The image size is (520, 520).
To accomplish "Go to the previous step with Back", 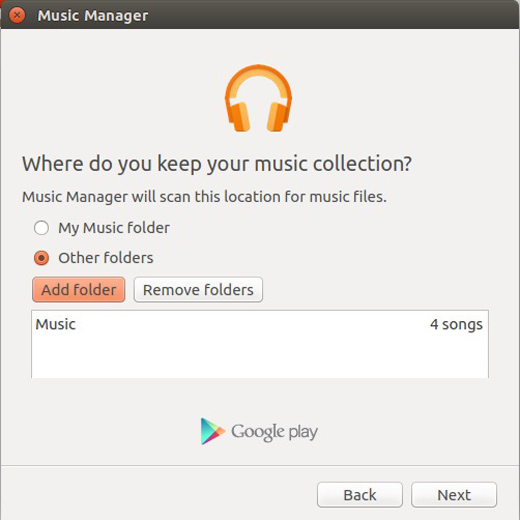I will [x=360, y=495].
